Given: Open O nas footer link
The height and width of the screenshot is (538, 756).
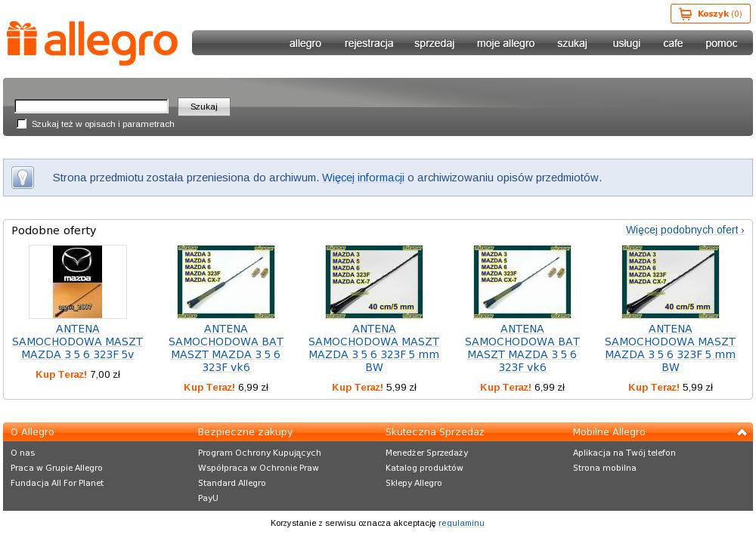Looking at the screenshot, I should [23, 453].
